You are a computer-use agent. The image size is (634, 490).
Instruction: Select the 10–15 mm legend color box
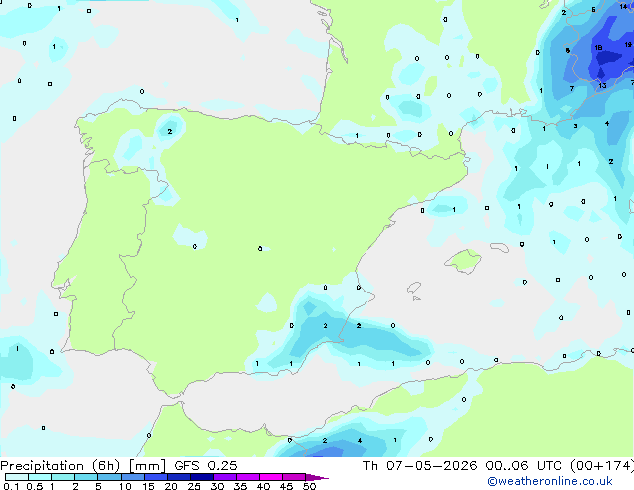coord(132,477)
